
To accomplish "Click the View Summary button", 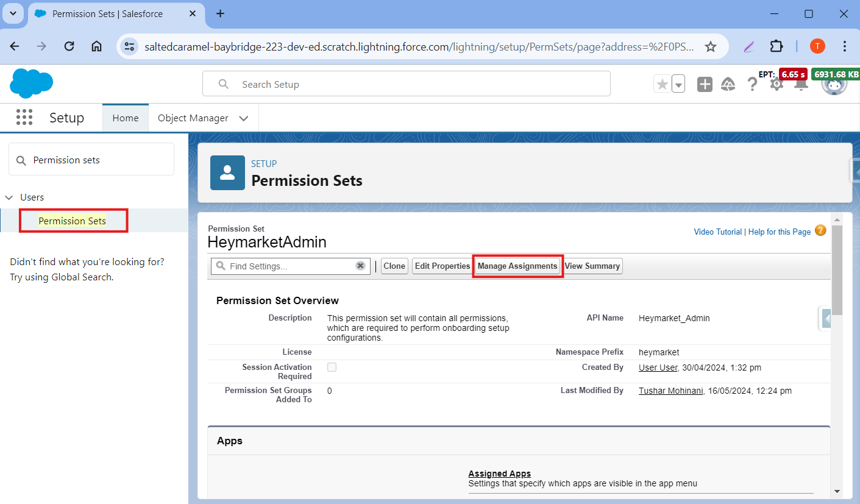I will pyautogui.click(x=592, y=266).
